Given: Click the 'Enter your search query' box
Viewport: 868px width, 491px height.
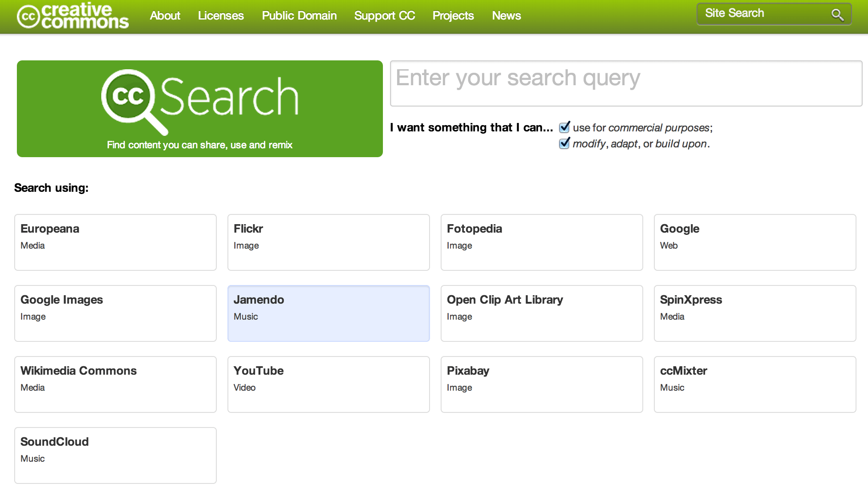Looking at the screenshot, I should tap(626, 83).
